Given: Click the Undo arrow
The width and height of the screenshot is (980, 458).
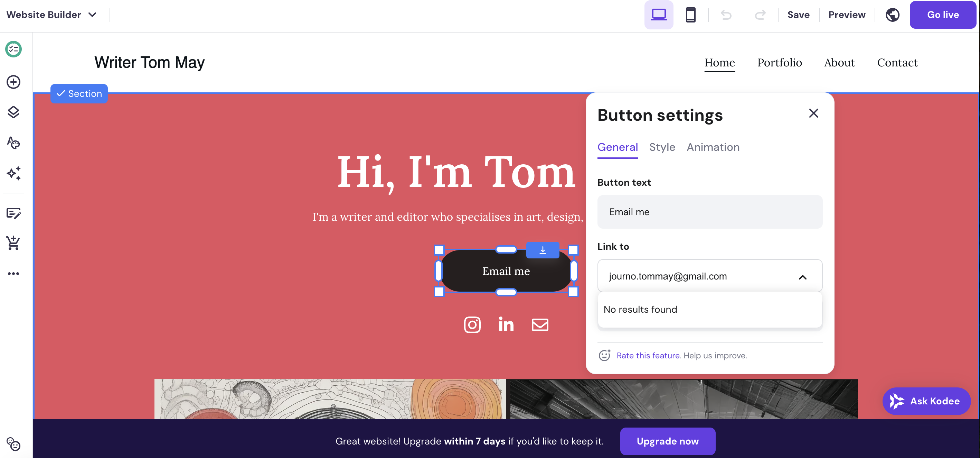Looking at the screenshot, I should 726,15.
